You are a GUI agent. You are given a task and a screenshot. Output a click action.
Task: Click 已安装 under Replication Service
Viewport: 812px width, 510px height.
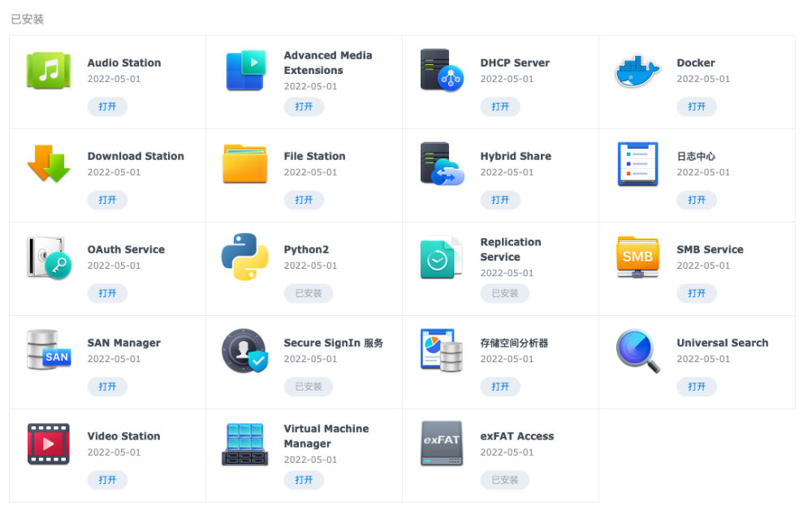pyautogui.click(x=505, y=293)
